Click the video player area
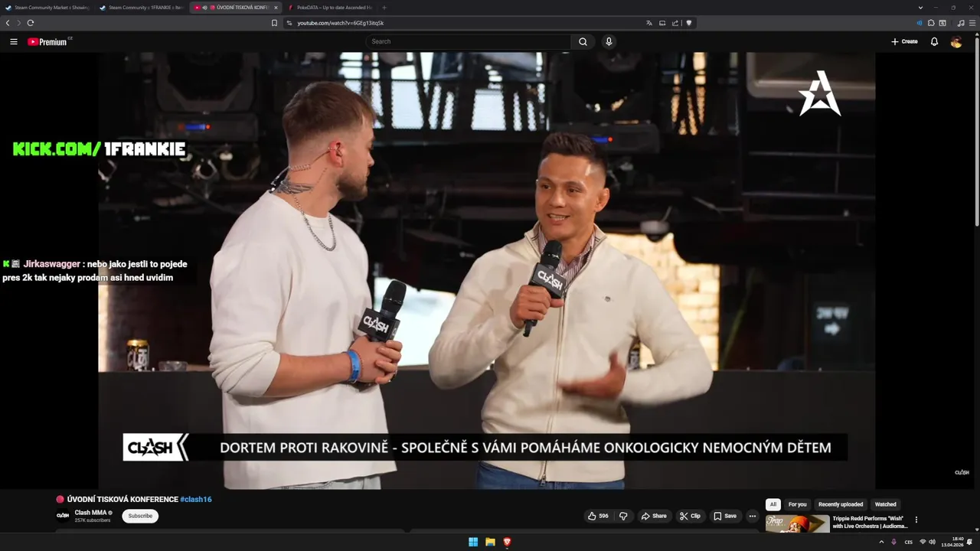This screenshot has width=980, height=551. [x=486, y=270]
